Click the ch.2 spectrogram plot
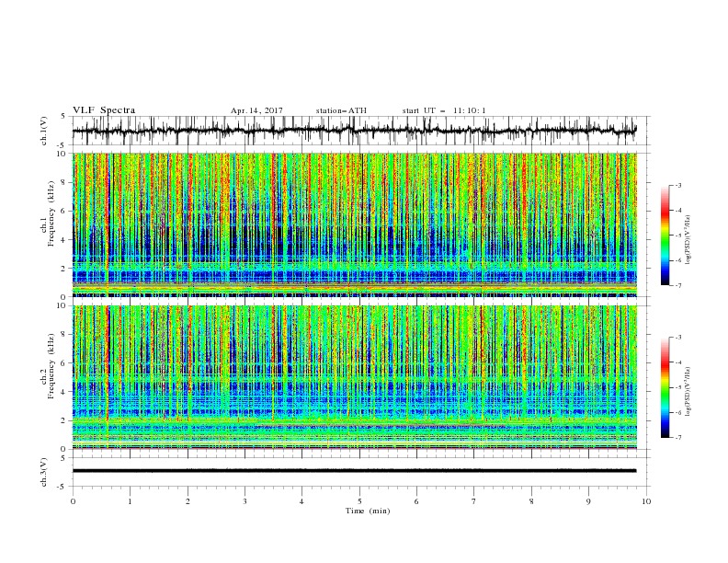Viewport: 728px width, 563px height. (x=355, y=377)
